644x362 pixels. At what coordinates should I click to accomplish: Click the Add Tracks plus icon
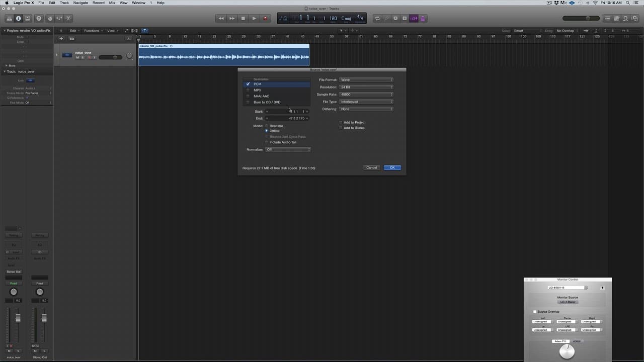pos(61,38)
